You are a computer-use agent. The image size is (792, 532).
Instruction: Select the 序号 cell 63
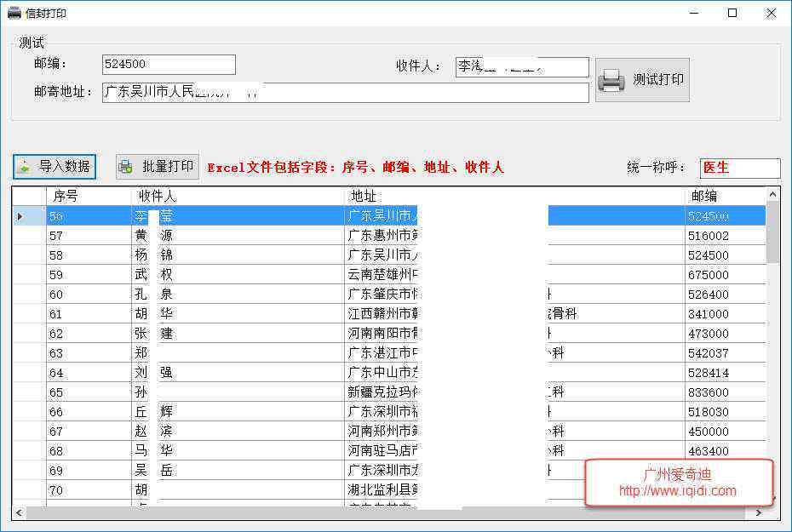89,353
